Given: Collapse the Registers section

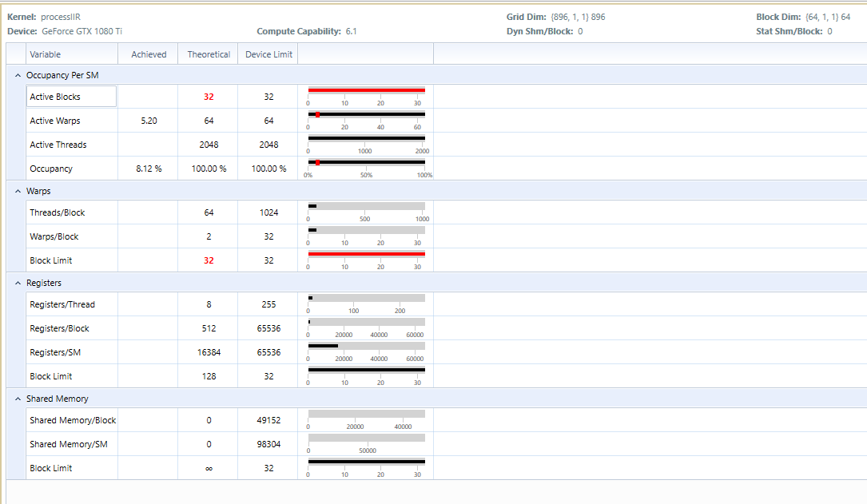Looking at the screenshot, I should [x=18, y=283].
